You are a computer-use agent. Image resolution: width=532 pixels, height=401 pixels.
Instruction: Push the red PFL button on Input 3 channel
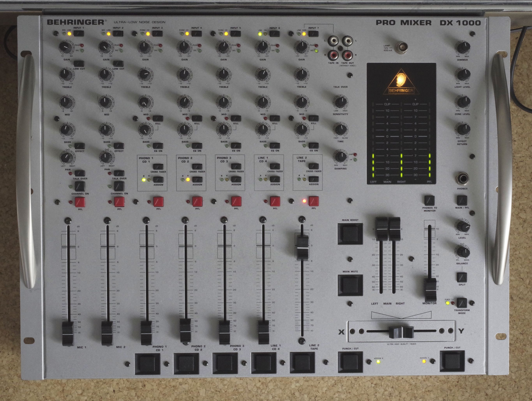pos(158,202)
